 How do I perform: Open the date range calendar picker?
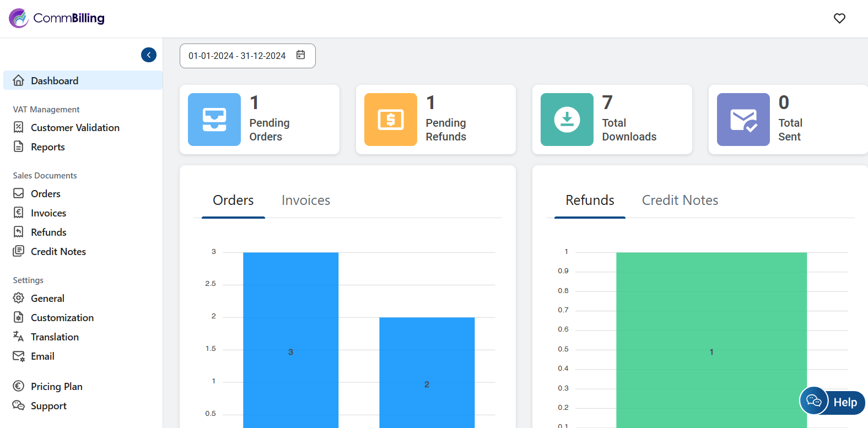point(301,55)
